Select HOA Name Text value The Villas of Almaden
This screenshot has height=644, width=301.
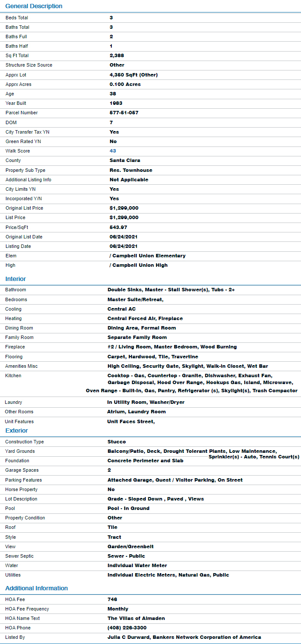[136, 618]
